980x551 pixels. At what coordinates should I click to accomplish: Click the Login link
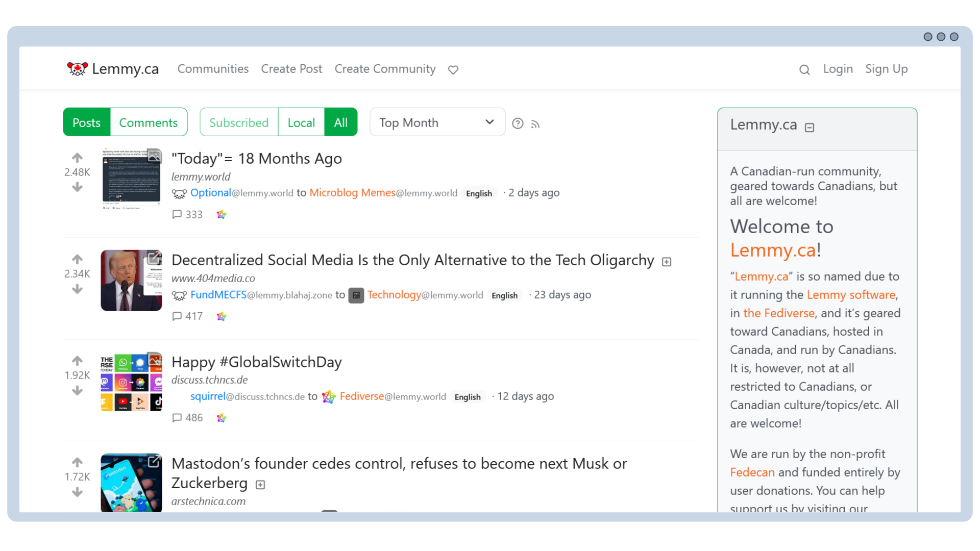coord(838,69)
